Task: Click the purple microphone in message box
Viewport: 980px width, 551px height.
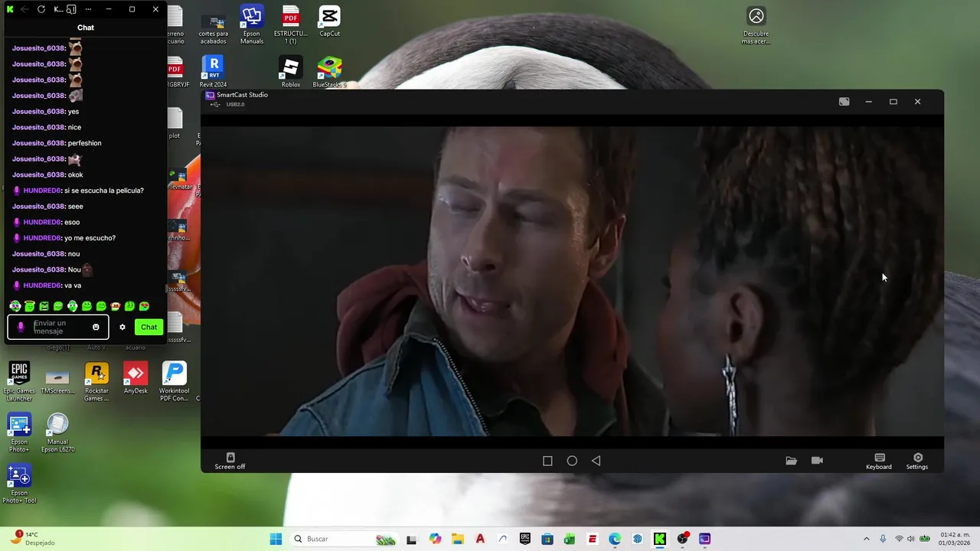Action: [x=21, y=327]
